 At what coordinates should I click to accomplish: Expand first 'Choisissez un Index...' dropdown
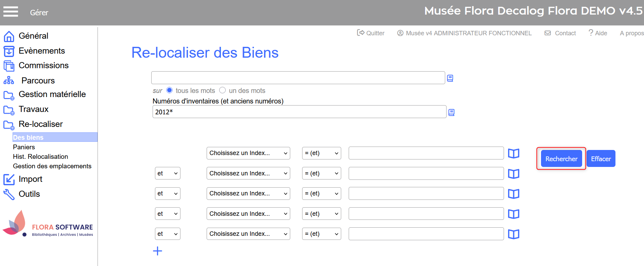pos(248,153)
